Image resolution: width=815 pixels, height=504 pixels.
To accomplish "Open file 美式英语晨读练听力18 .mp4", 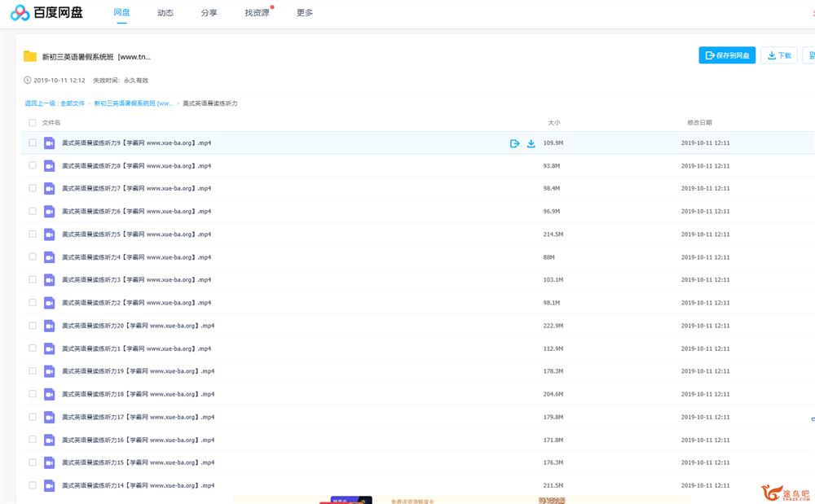I will point(139,394).
